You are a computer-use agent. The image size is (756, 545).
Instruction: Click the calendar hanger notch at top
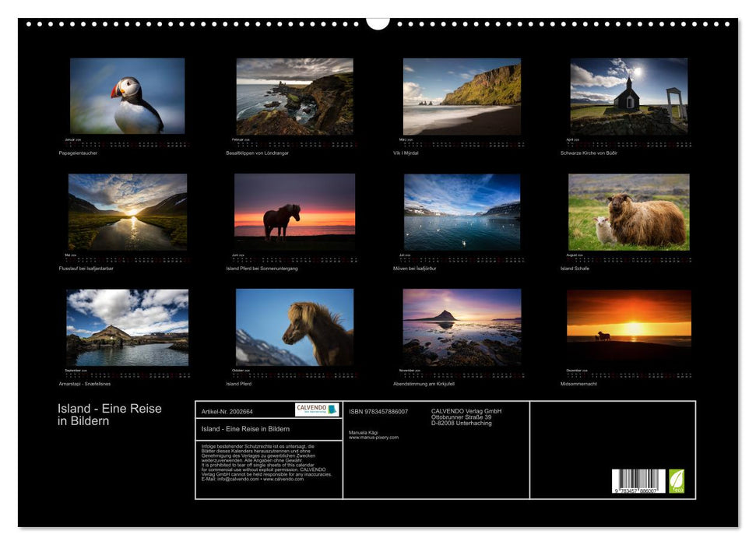(x=378, y=22)
